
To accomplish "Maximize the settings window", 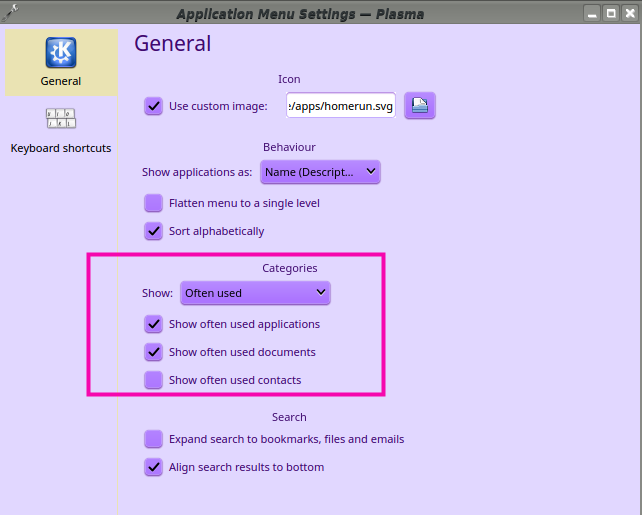I will pos(610,13).
